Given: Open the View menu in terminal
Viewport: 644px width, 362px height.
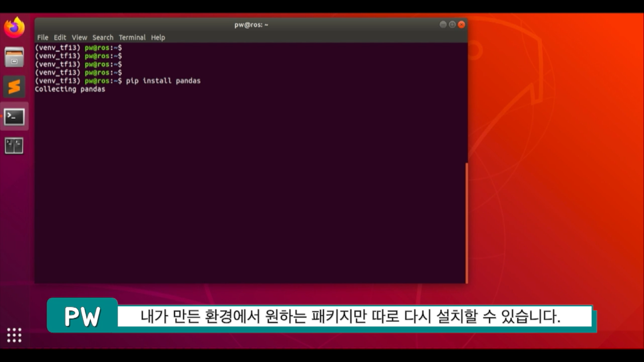Looking at the screenshot, I should (79, 37).
